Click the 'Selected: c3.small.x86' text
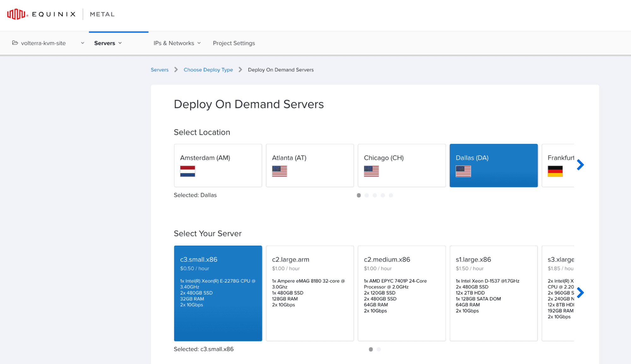This screenshot has width=631, height=364. coord(204,349)
